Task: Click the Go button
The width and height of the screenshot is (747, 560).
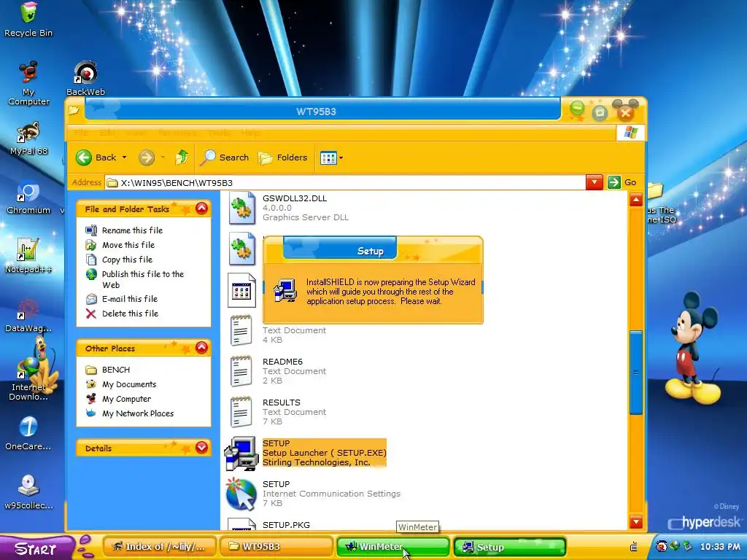Action: 622,182
